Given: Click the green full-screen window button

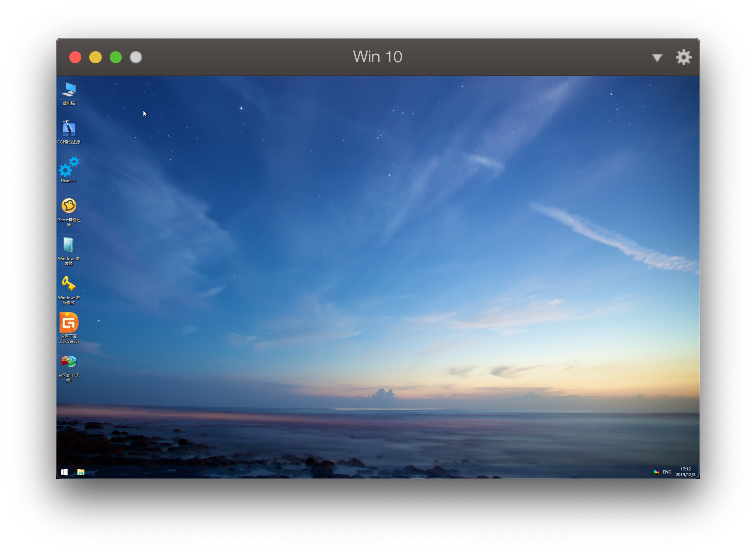Looking at the screenshot, I should point(116,57).
